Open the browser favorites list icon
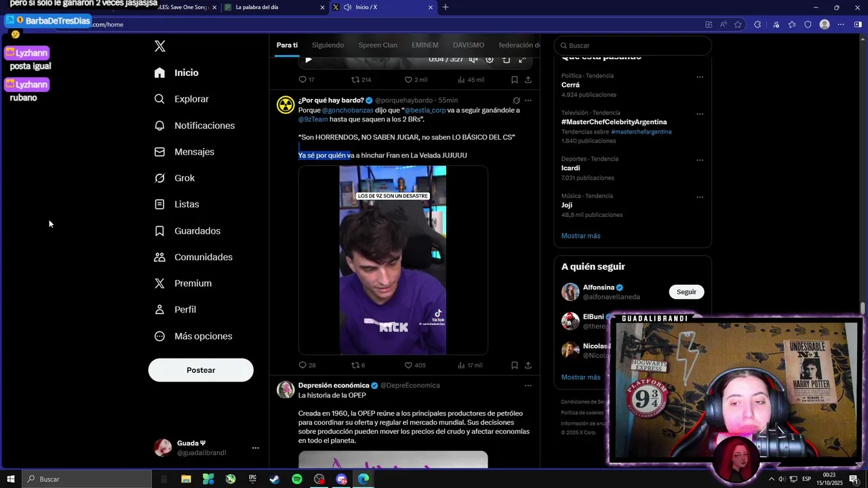The width and height of the screenshot is (868, 488). point(792,24)
